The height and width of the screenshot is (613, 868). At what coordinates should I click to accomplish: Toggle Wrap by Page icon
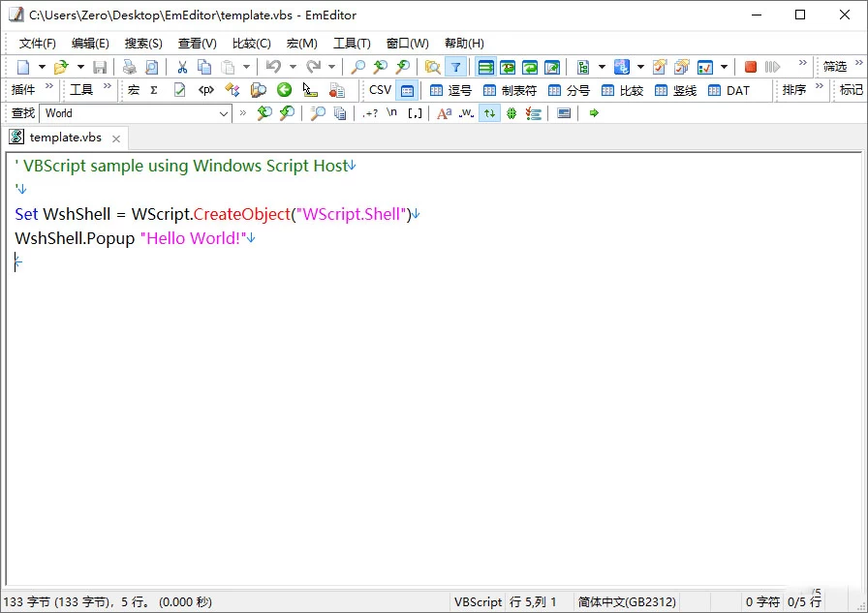(x=552, y=67)
